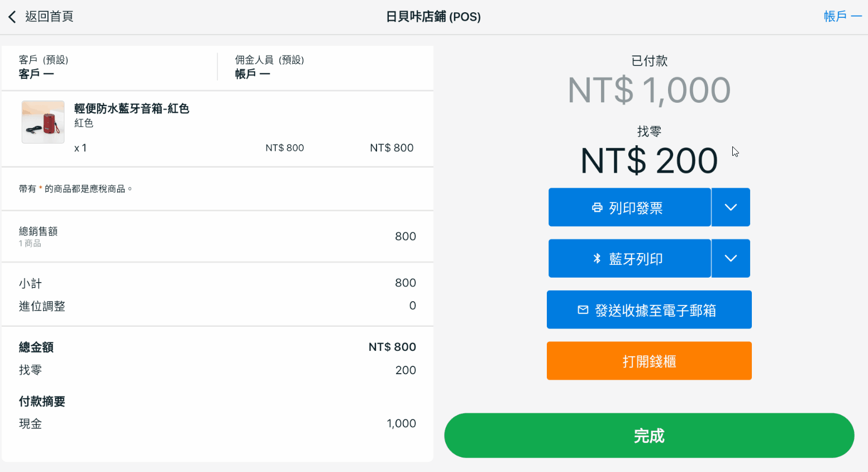Open the 帳戶 menu at top right

coord(842,17)
